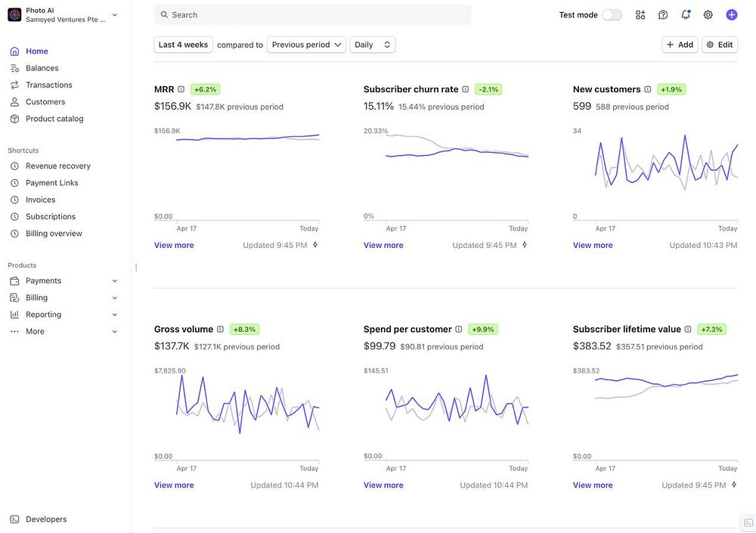Open the Daily interval dropdown
This screenshot has height=533, width=756.
click(372, 45)
